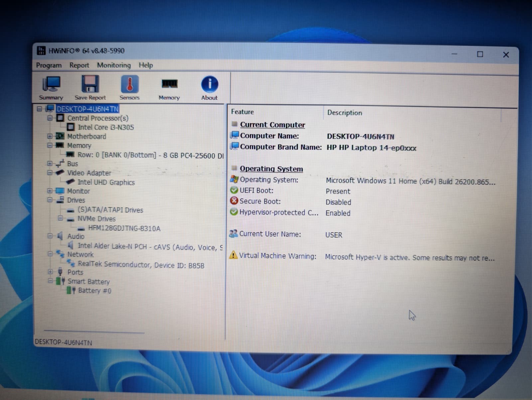Click the Monitor node icon
Viewport: 532px width, 400px height.
[60, 191]
